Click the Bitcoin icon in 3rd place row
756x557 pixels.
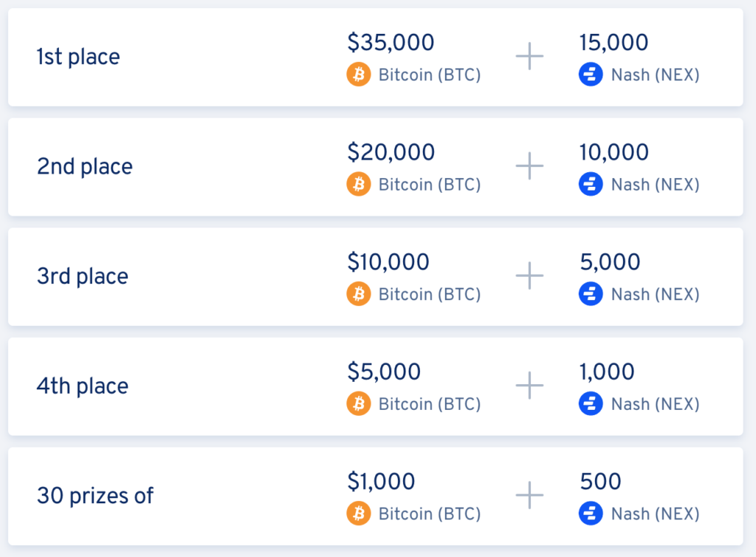pos(359,294)
